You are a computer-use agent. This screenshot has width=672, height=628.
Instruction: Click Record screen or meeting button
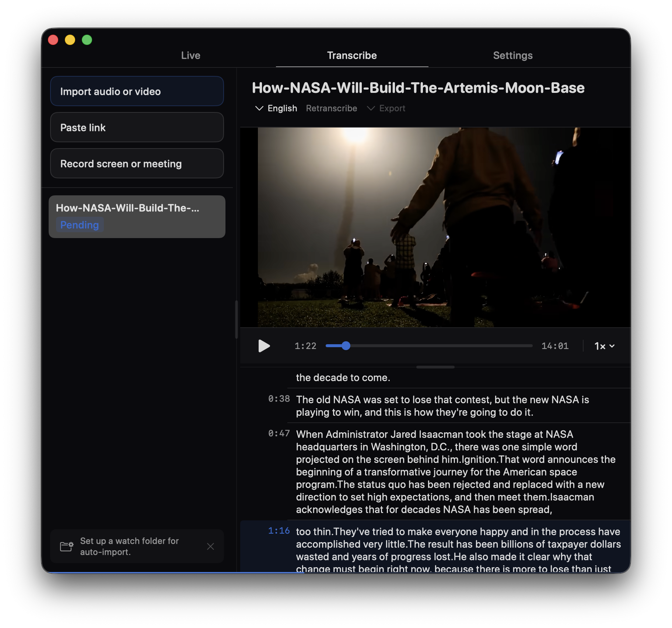click(137, 163)
